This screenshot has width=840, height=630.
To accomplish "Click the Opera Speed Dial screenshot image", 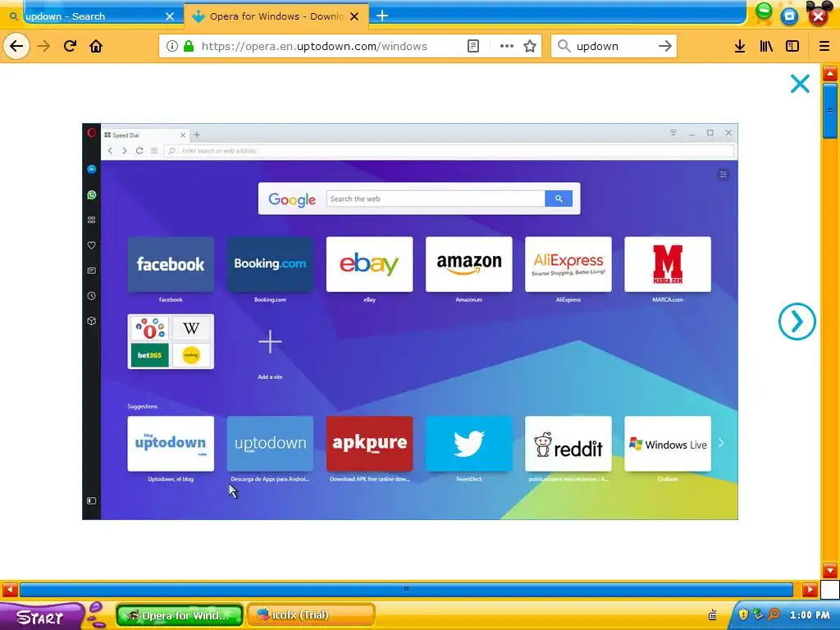I will [x=410, y=322].
